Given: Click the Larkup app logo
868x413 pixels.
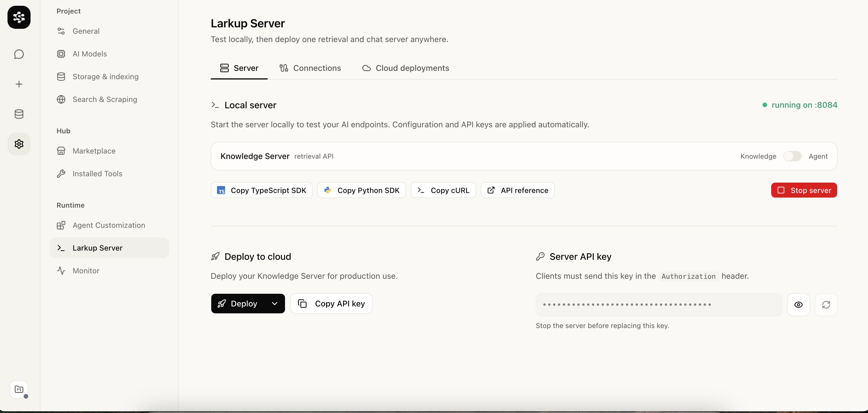Looking at the screenshot, I should tap(19, 17).
